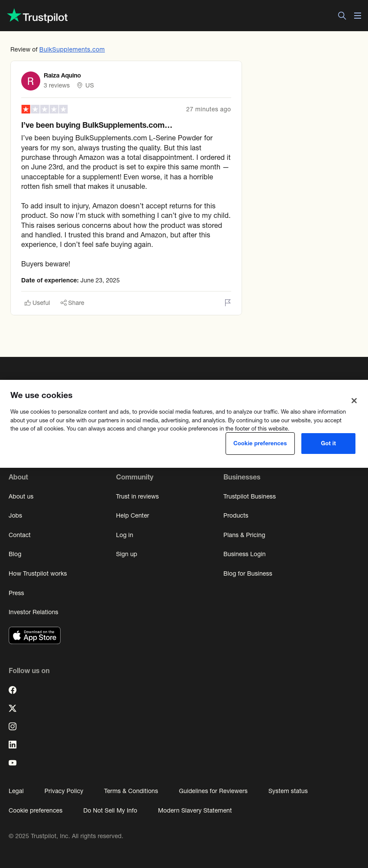The image size is (368, 868).
Task: Open Cookie preferences footer link
Action: pos(36,810)
